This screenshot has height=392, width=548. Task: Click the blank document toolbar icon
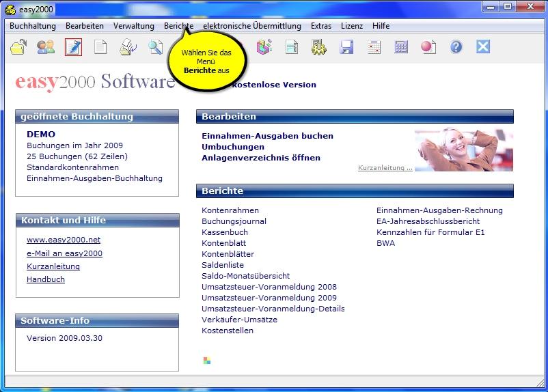(100, 47)
